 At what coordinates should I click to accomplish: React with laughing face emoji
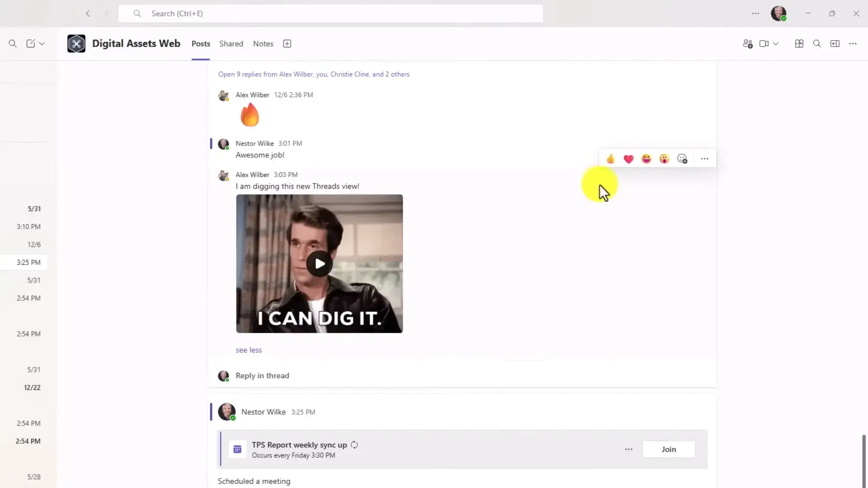pyautogui.click(x=646, y=159)
